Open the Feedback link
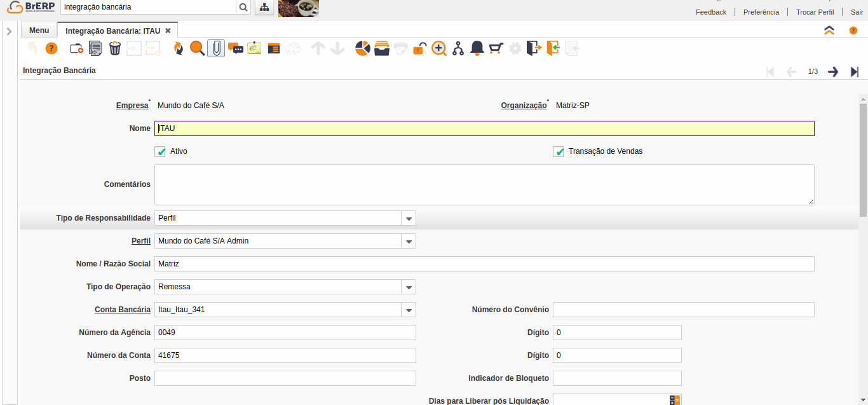868x405 pixels. [x=710, y=12]
